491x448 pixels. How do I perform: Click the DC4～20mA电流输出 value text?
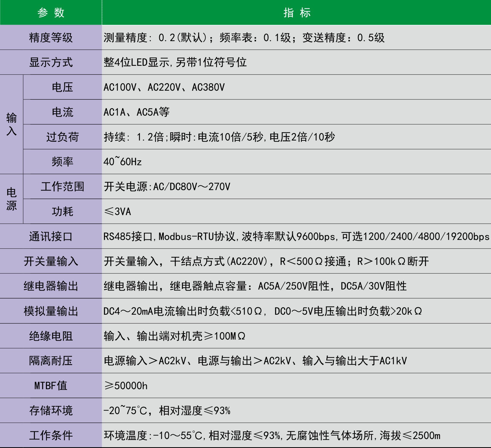click(262, 311)
